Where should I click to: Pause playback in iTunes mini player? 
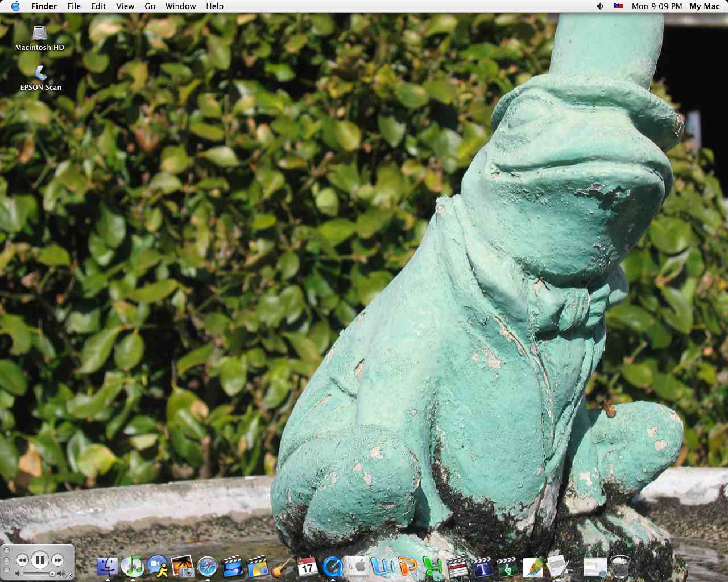point(40,560)
